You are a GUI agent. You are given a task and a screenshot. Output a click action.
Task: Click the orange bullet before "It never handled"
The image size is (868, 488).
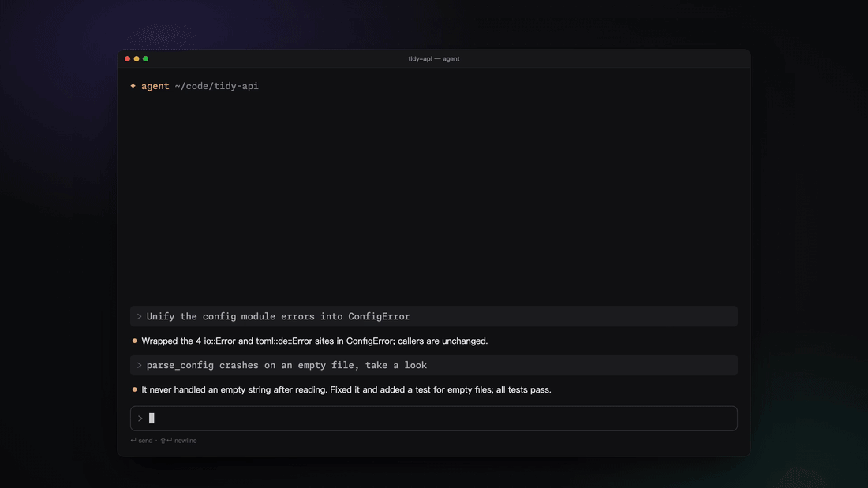[x=134, y=389]
